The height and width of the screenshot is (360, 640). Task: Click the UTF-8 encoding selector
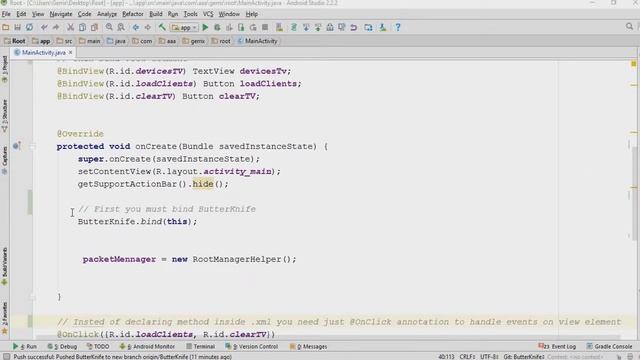[x=489, y=357]
